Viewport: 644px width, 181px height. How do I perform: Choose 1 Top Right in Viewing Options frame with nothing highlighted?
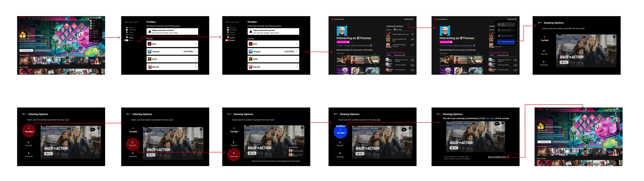pos(544,39)
